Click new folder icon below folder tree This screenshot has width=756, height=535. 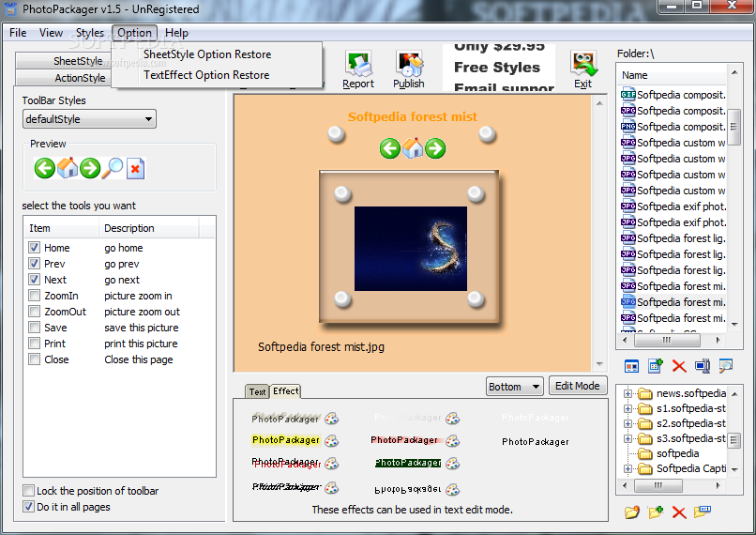point(656,512)
